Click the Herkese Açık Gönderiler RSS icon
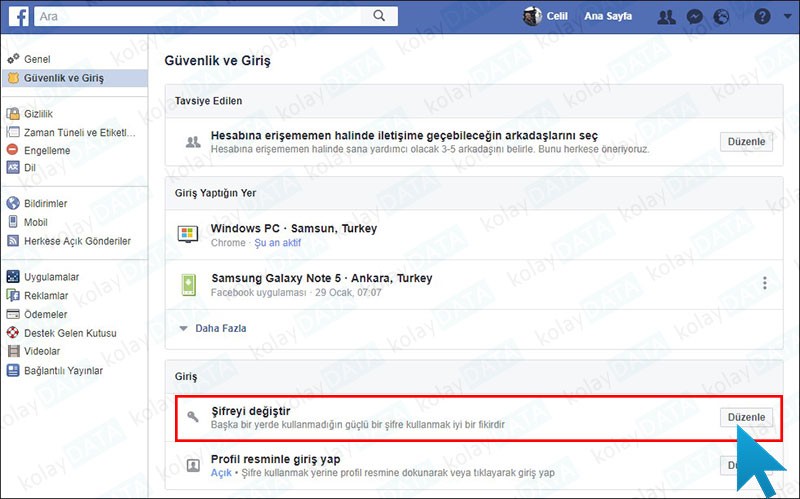Image resolution: width=800 pixels, height=499 pixels. click(x=13, y=241)
